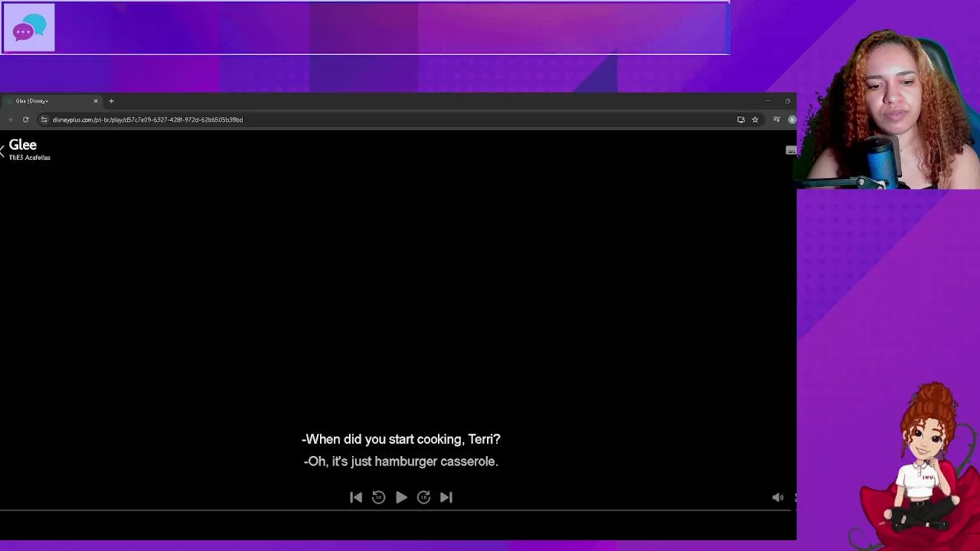The height and width of the screenshot is (551, 980).
Task: Go back using arrow beside Glee title
Action: click(x=2, y=151)
